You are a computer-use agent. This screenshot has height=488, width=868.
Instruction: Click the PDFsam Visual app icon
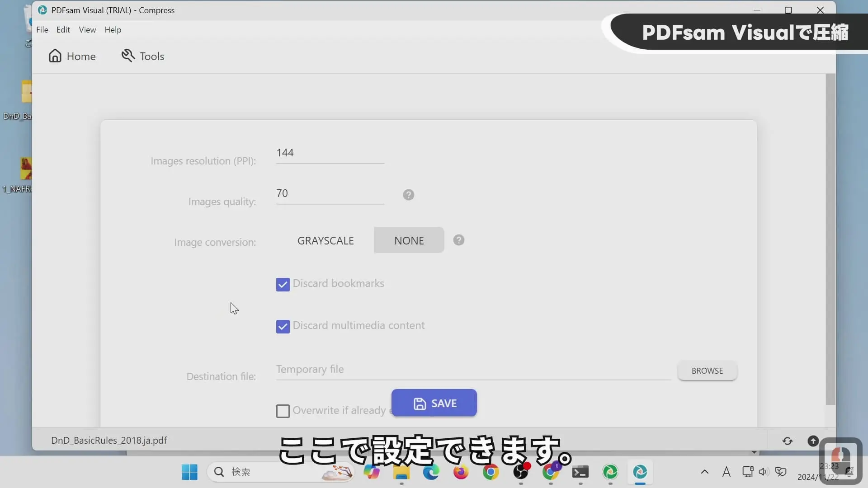click(x=640, y=471)
